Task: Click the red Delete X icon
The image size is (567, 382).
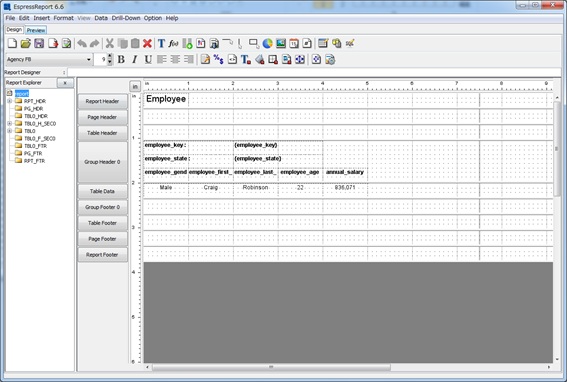Action: pos(147,43)
